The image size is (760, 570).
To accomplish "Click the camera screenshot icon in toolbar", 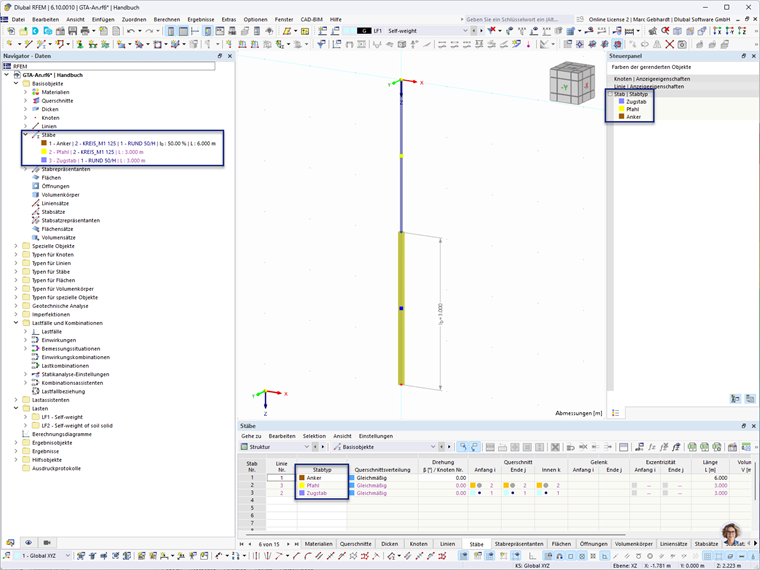I will point(682,45).
